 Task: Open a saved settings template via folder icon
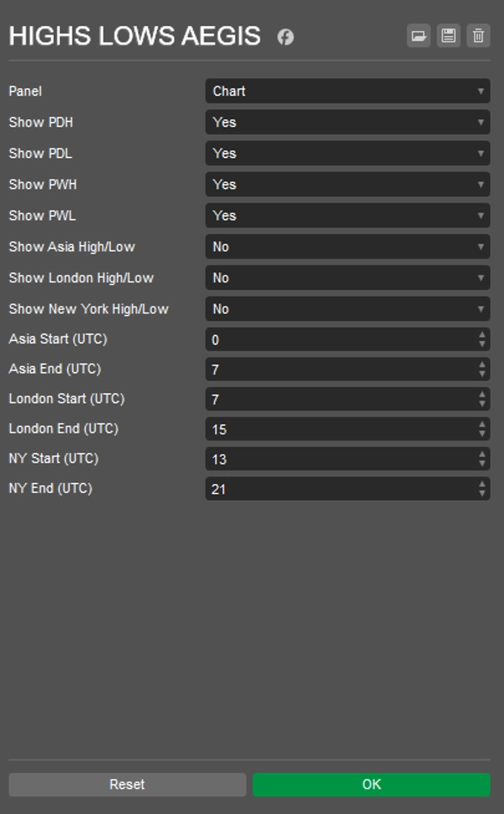coord(417,35)
